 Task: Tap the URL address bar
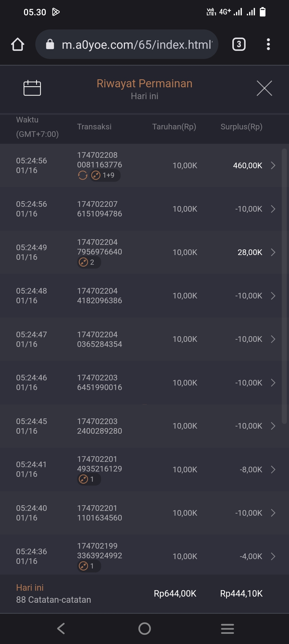click(136, 44)
